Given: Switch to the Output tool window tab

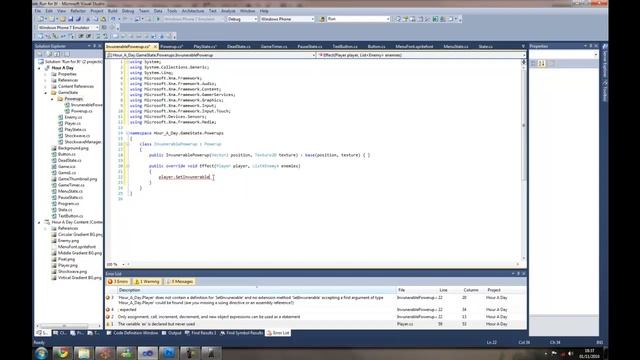Looking at the screenshot, I should [172, 333].
